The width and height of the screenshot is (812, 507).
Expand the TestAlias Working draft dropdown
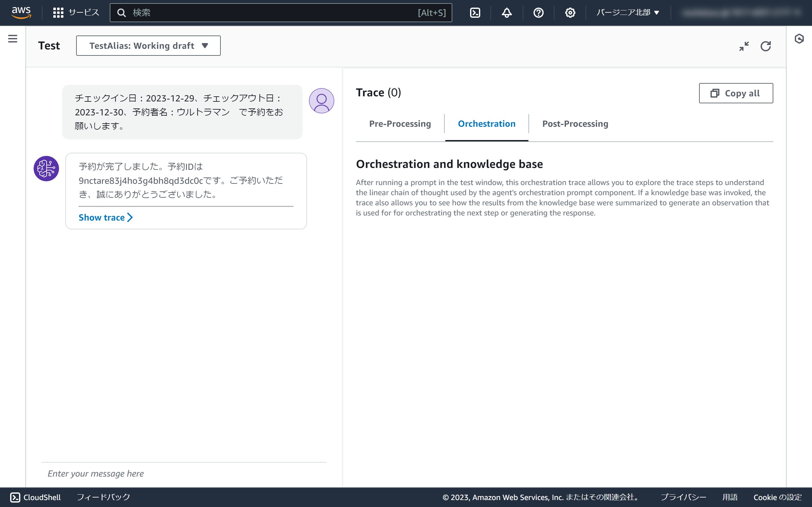[x=148, y=46]
